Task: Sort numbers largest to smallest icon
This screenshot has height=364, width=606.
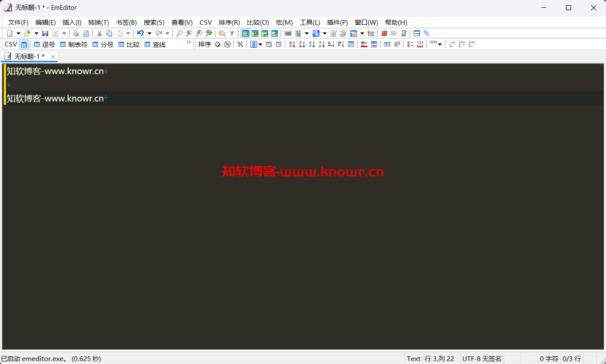Action: [322, 44]
